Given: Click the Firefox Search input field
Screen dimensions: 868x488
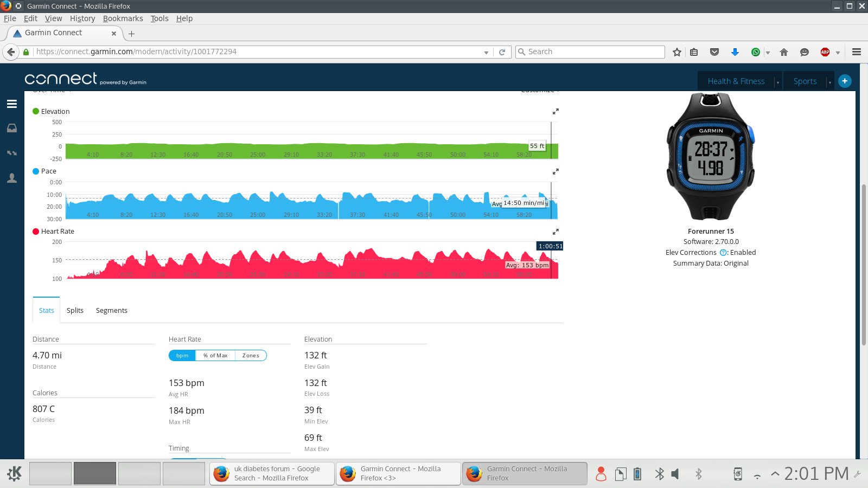Looking at the screenshot, I should (590, 52).
